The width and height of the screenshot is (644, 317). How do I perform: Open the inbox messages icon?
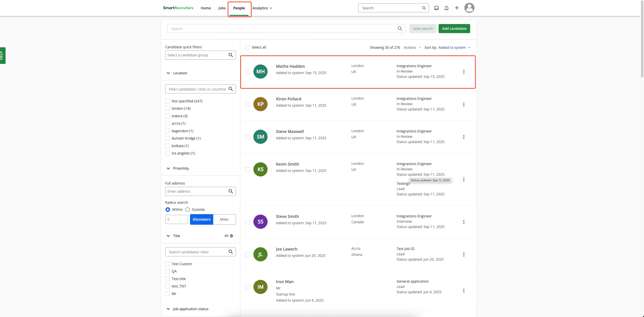point(436,8)
